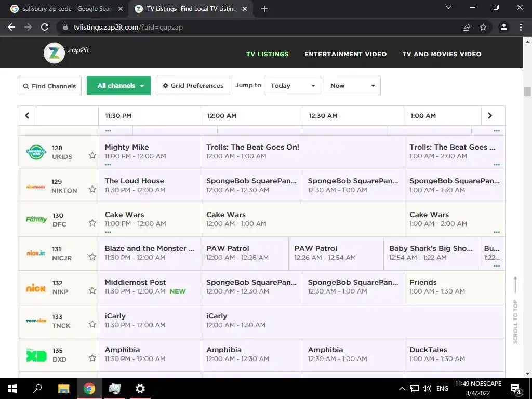Open Middlemost Post NEW listing

pos(150,287)
